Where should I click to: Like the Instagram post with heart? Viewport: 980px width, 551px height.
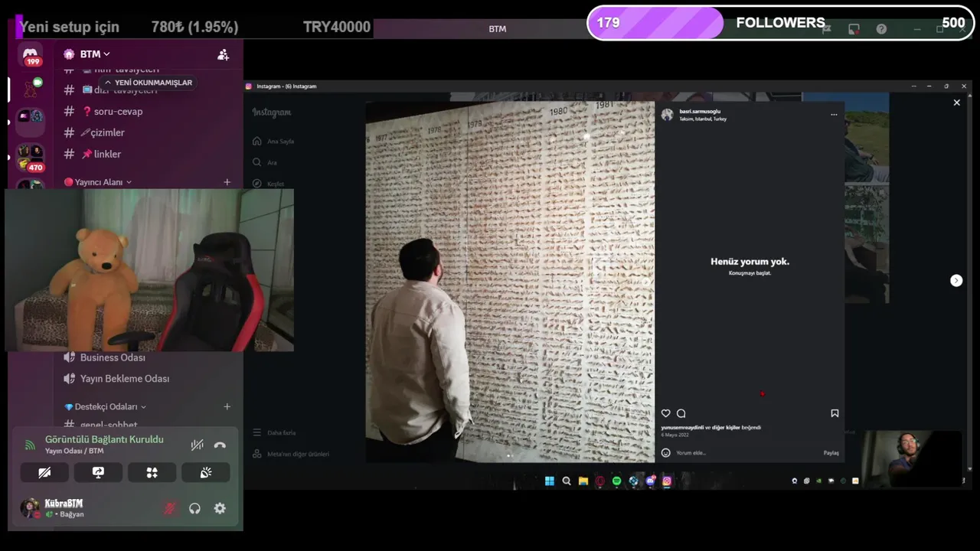click(x=665, y=413)
